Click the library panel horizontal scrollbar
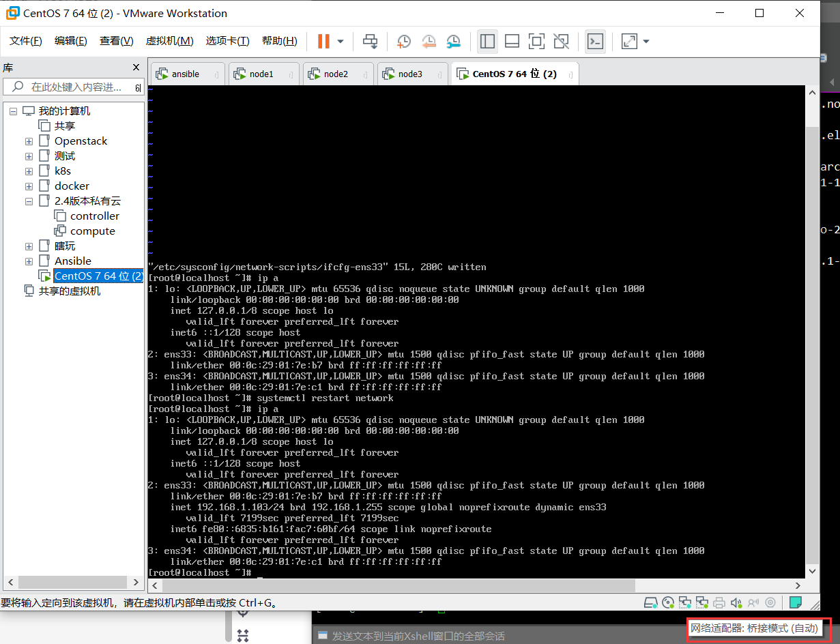The height and width of the screenshot is (644, 840). click(72, 583)
